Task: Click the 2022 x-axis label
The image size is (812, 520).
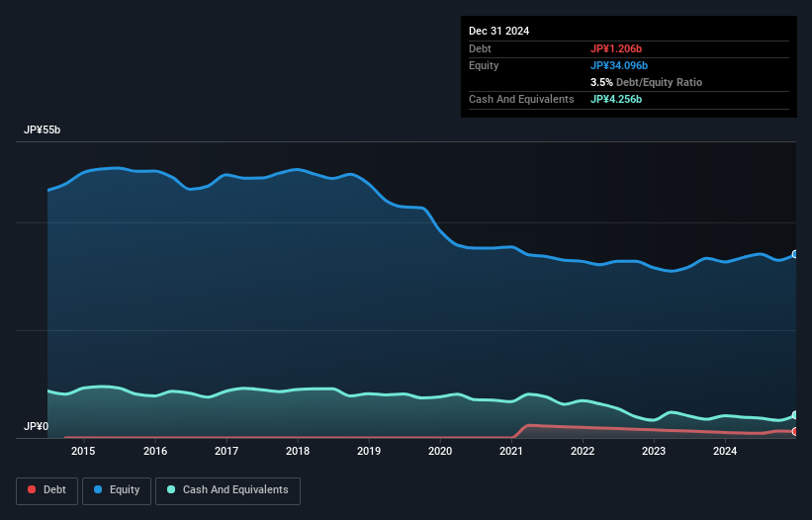Action: point(583,451)
